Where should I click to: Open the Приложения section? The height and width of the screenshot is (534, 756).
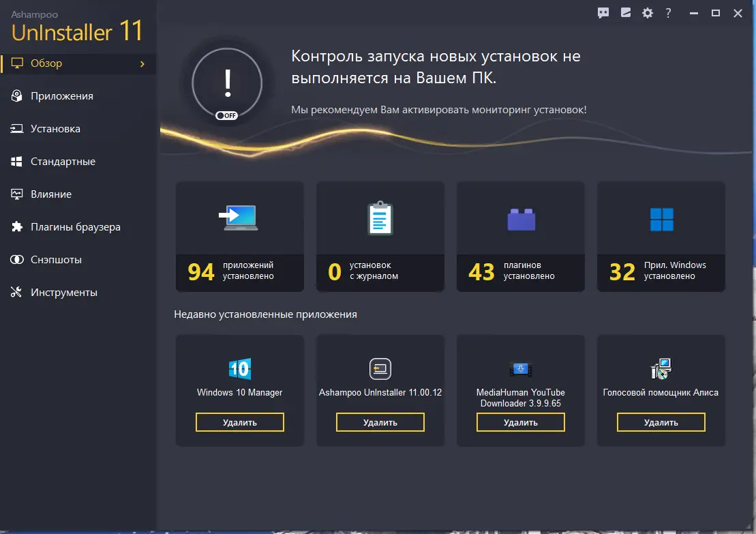click(x=78, y=96)
